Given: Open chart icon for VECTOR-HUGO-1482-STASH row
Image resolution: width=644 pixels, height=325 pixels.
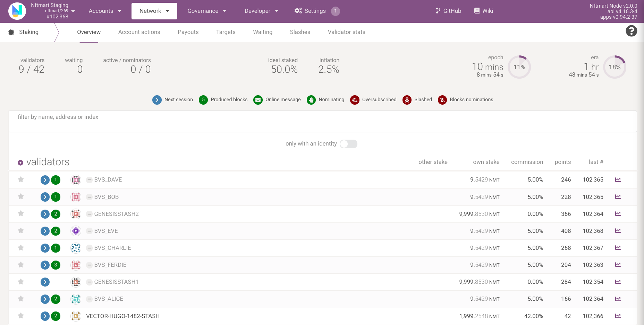Looking at the screenshot, I should pos(618,316).
